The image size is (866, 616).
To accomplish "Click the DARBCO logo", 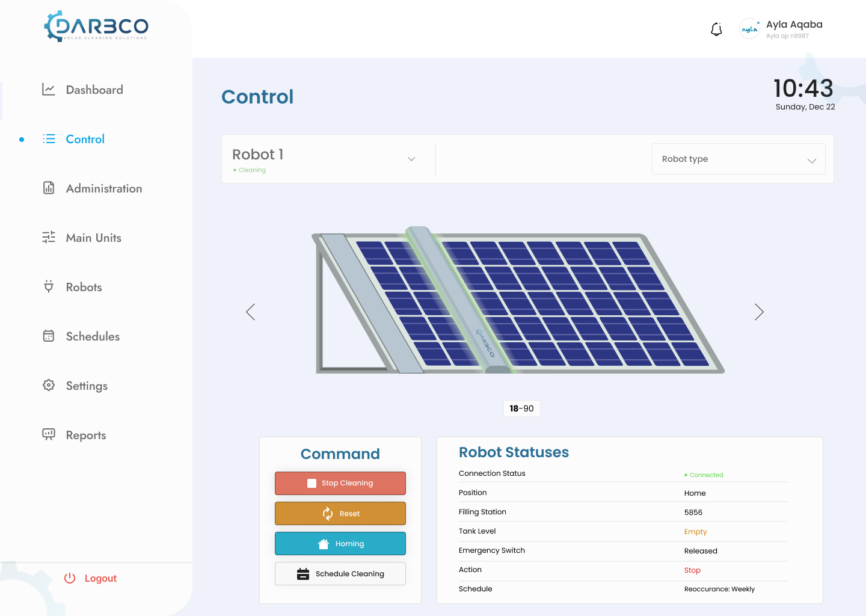I will coord(96,26).
